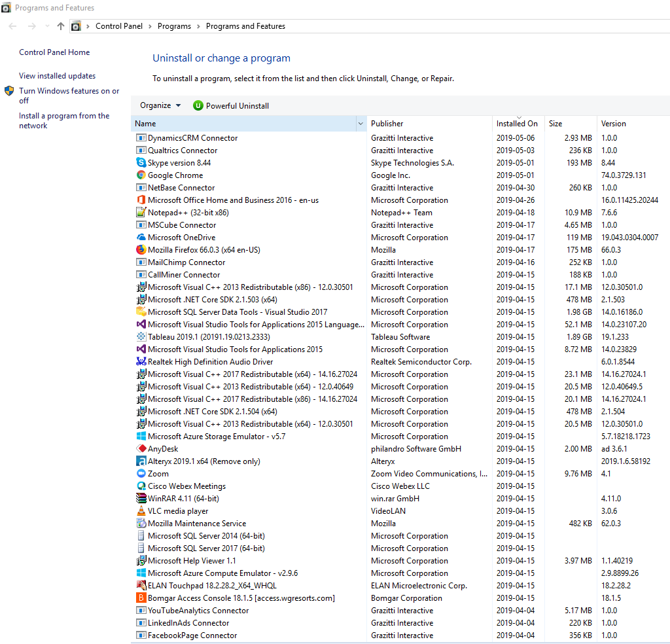Image resolution: width=670 pixels, height=644 pixels.
Task: Select NetBase Connector entry
Action: (x=400, y=188)
